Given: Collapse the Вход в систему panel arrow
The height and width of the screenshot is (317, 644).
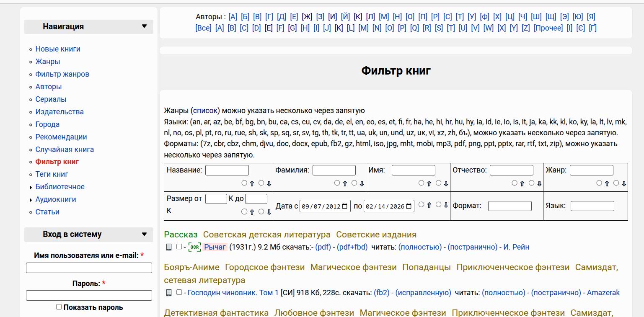Looking at the screenshot, I should [145, 235].
